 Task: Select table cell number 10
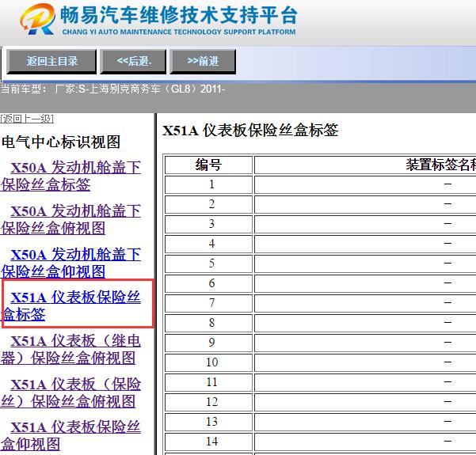click(x=208, y=362)
